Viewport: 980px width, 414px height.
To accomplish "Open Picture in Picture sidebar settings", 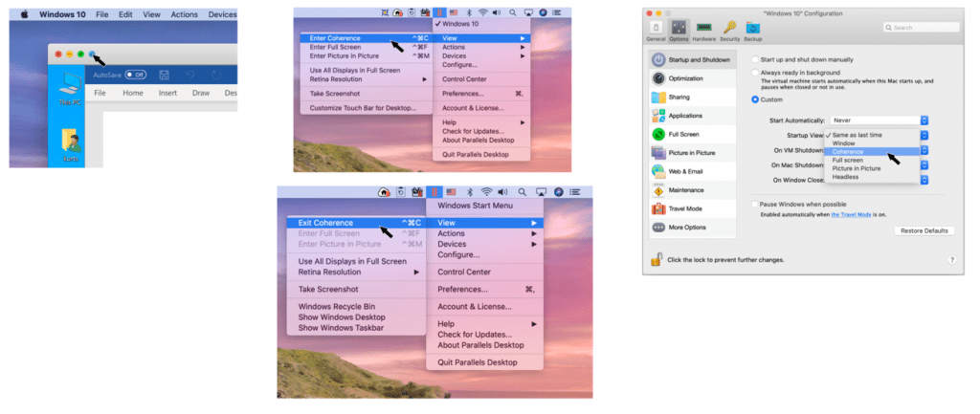I will (x=692, y=153).
